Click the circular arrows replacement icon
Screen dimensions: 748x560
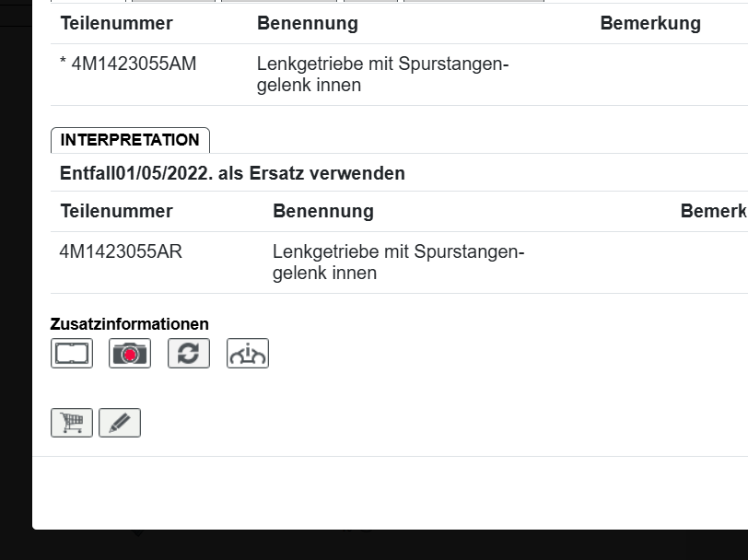click(189, 354)
